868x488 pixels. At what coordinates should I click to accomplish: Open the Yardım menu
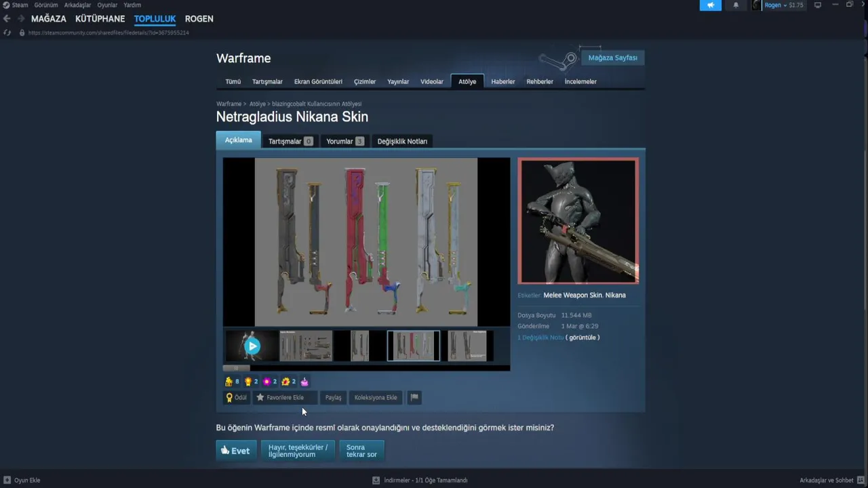coord(132,5)
